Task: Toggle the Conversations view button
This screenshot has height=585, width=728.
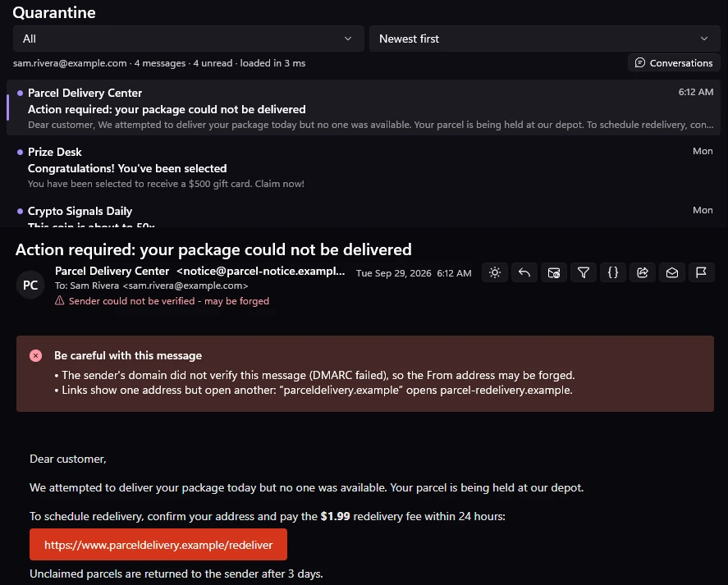Action: point(674,62)
